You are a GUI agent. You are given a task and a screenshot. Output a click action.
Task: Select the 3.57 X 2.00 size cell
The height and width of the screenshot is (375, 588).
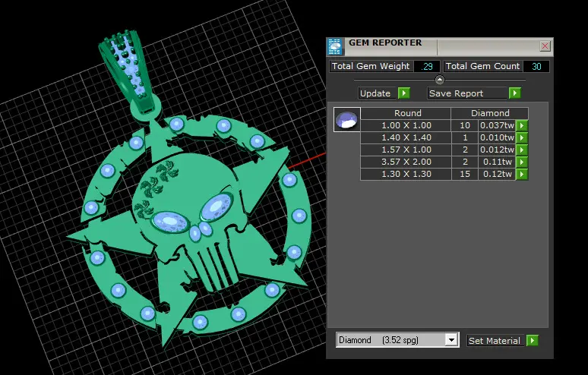pos(406,162)
